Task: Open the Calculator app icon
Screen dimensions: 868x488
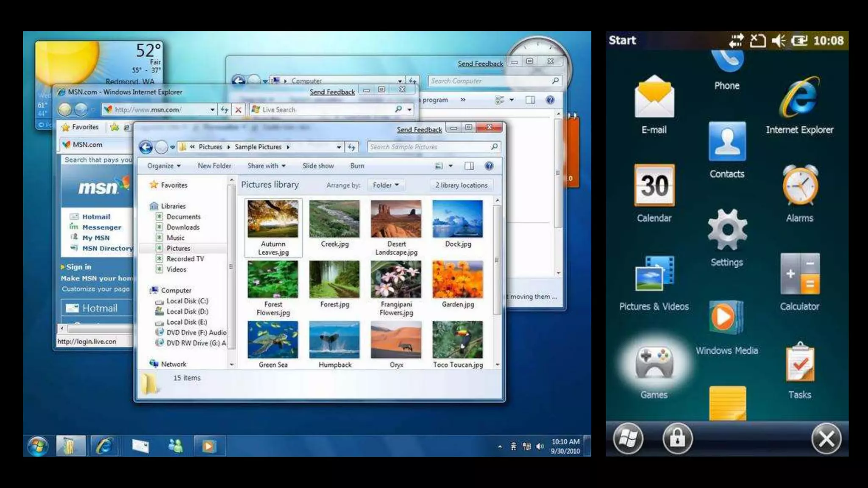Action: [799, 274]
